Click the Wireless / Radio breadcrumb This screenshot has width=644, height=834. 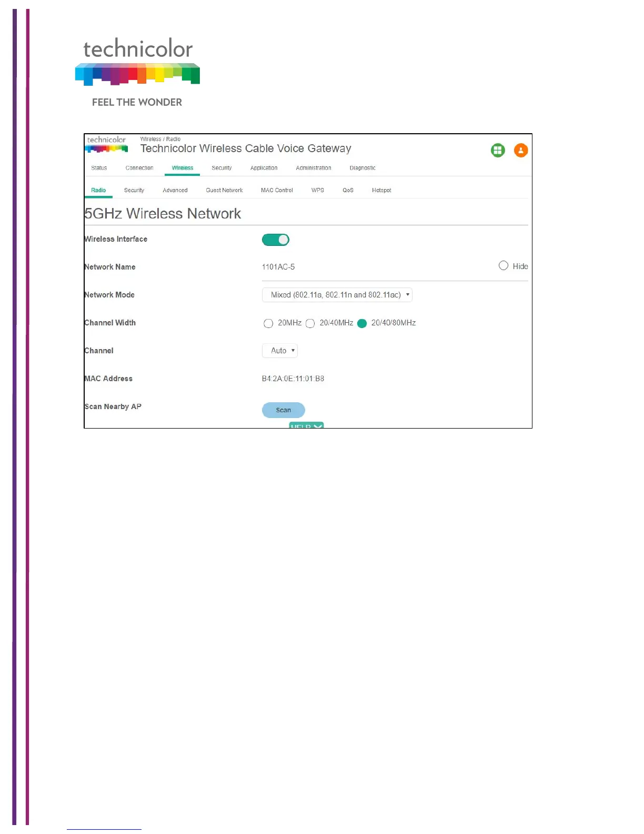[x=160, y=139]
